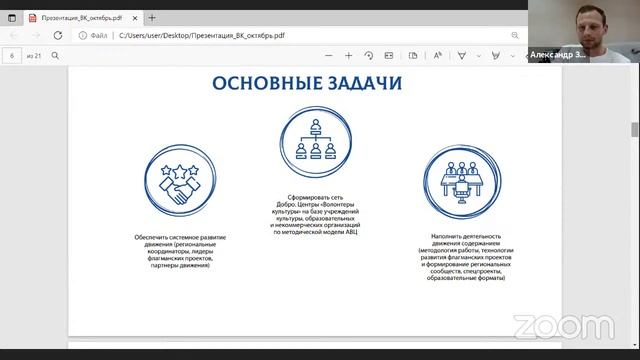Expand the Highlight color dropdown

(x=512, y=56)
